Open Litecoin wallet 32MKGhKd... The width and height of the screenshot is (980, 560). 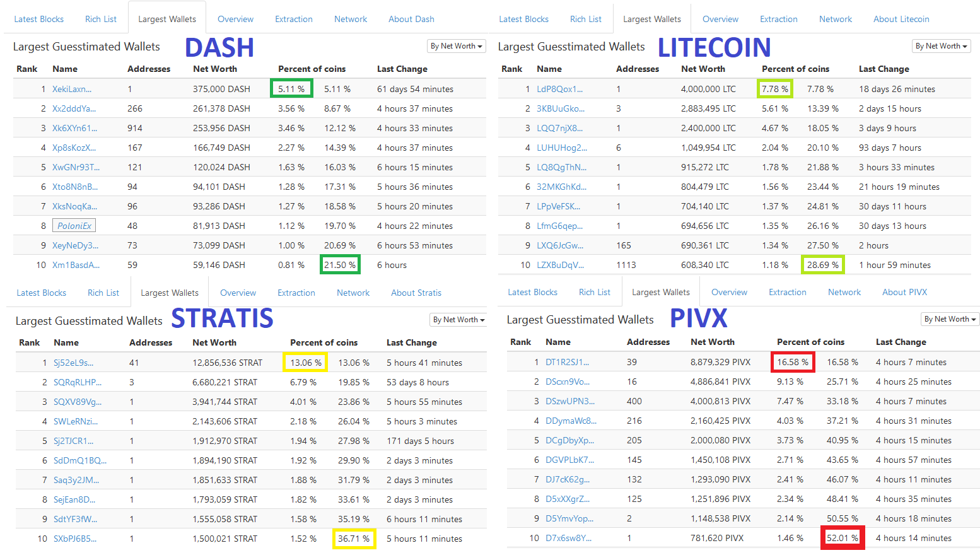562,187
